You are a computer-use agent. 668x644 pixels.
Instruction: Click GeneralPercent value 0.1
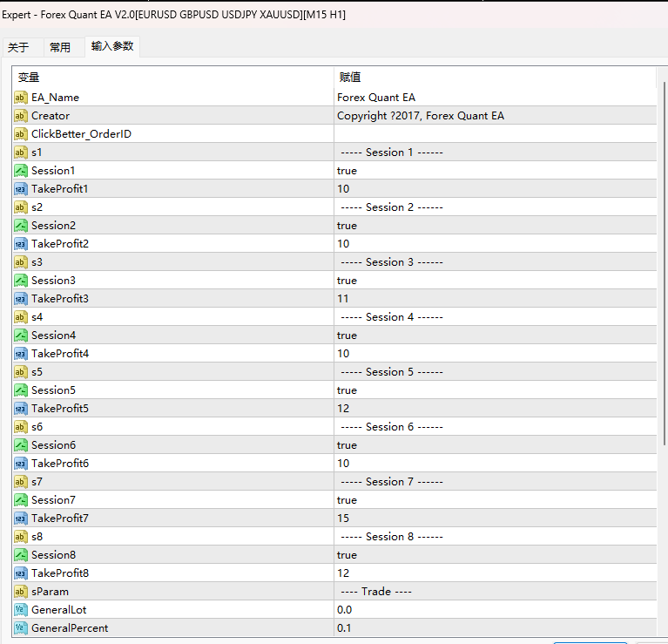coord(344,628)
